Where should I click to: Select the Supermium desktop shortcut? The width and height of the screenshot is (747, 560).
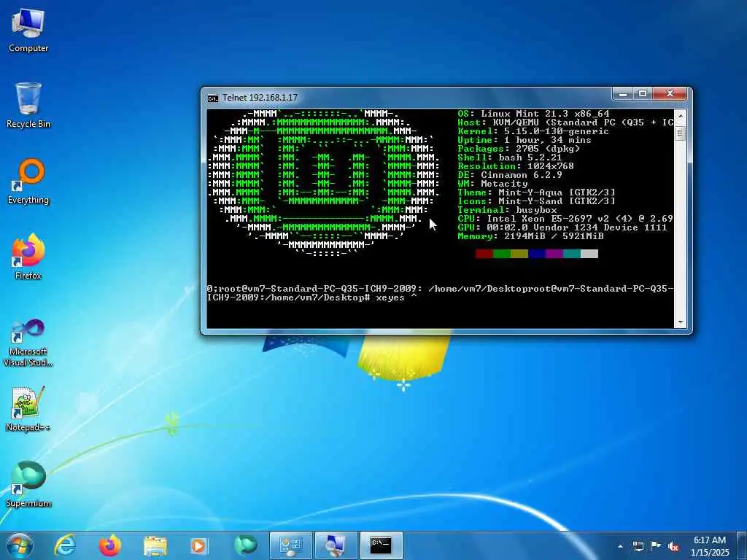point(28,485)
